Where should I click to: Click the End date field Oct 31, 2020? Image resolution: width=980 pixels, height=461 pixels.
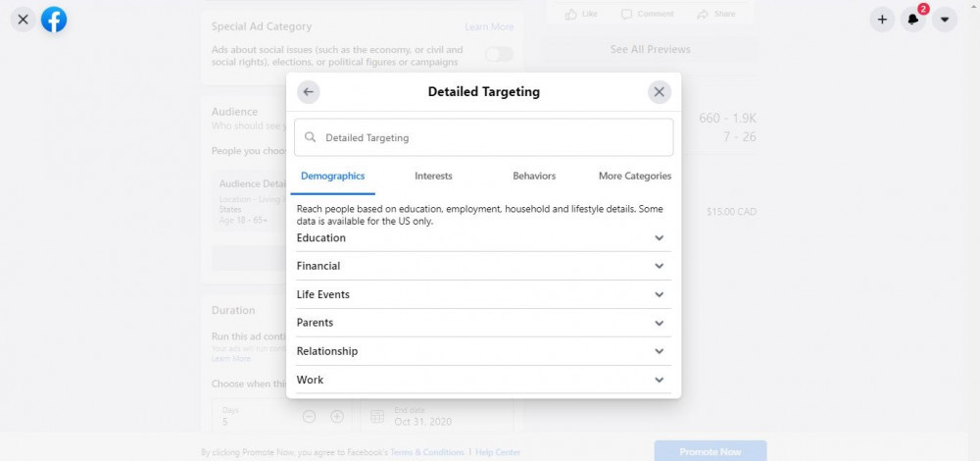click(x=437, y=416)
